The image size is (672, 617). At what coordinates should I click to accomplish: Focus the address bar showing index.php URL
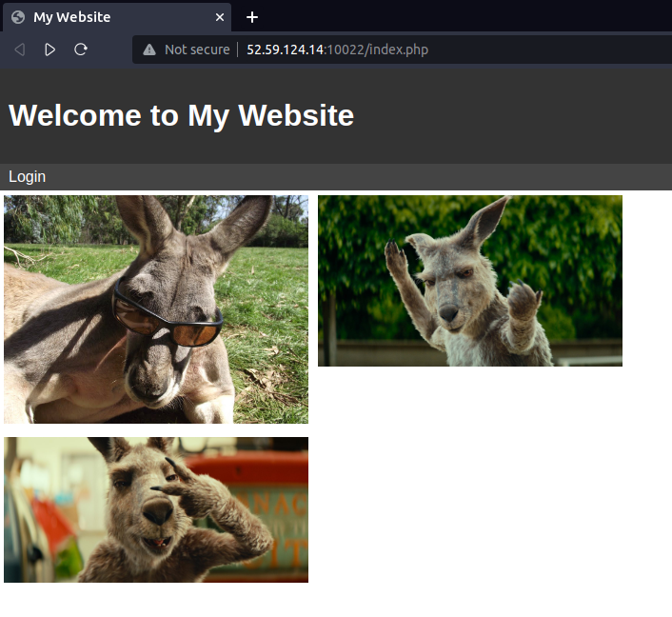click(381, 50)
